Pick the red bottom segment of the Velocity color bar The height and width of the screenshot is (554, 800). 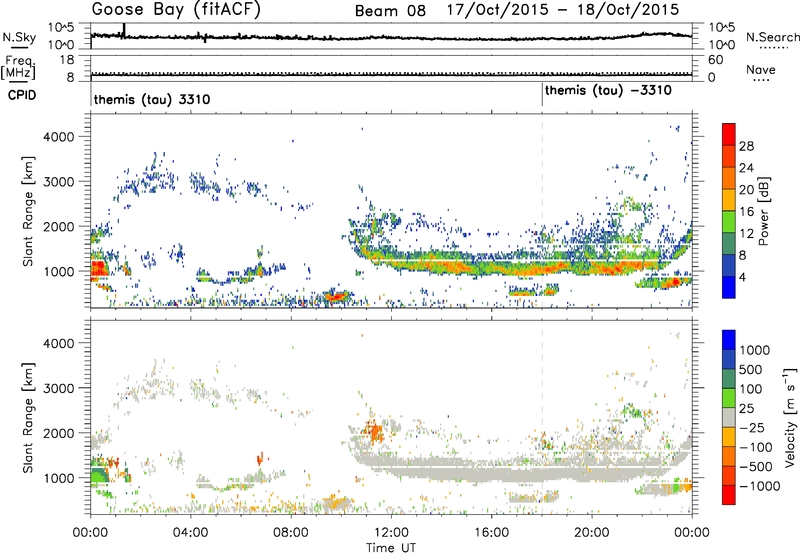pyautogui.click(x=729, y=495)
